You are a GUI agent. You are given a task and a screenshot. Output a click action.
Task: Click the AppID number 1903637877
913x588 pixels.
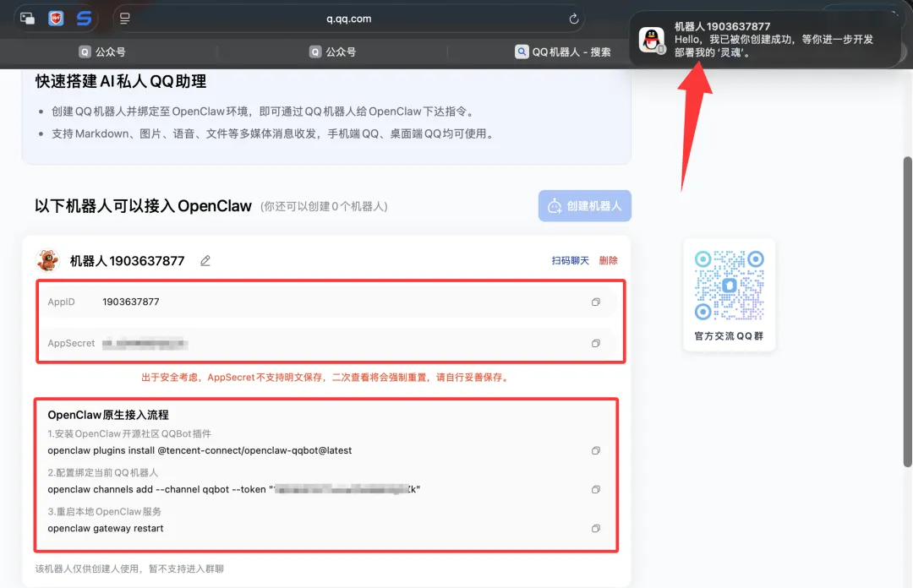[x=130, y=302]
